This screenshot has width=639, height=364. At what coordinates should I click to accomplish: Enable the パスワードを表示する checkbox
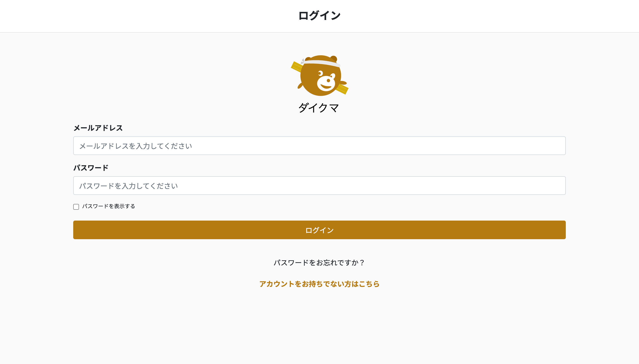(76, 207)
